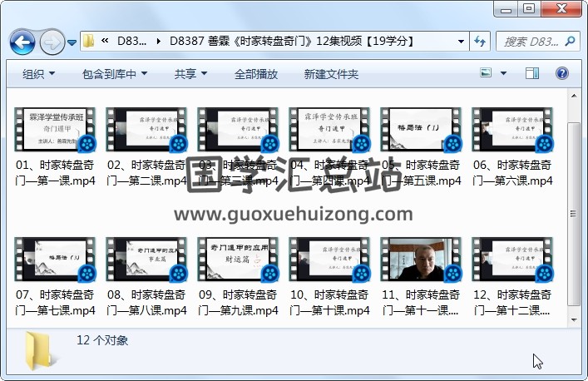Select thumbnail of file 11 第十一课

(x=421, y=259)
